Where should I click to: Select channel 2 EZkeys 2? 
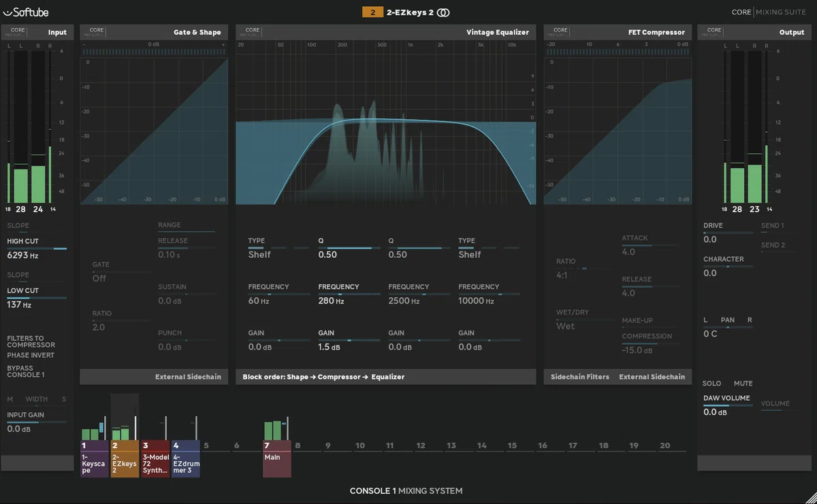125,458
